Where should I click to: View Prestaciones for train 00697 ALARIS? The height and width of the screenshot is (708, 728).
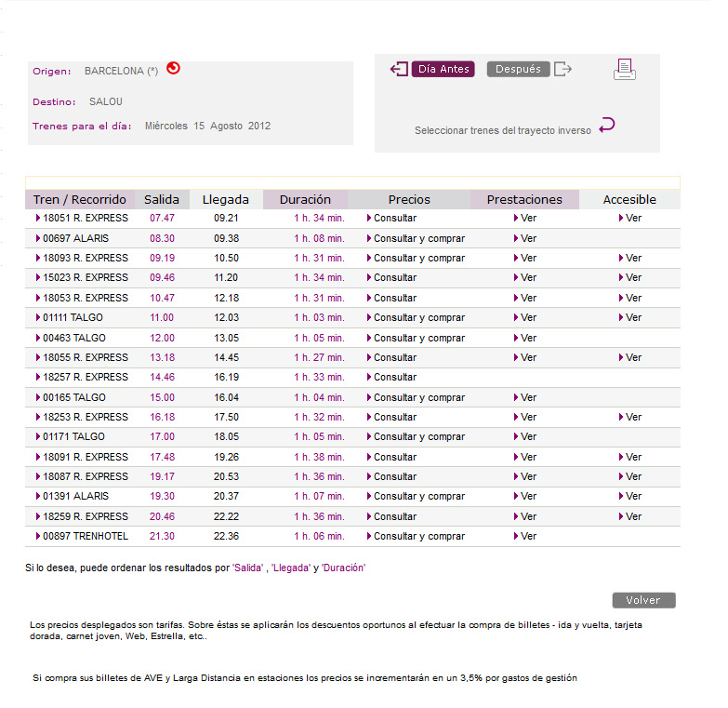(525, 238)
